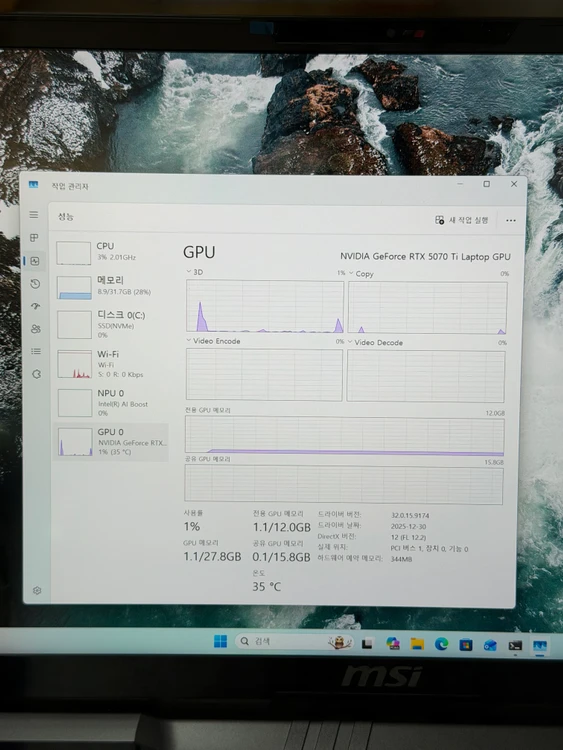563x750 pixels.
Task: Click the driver version 32.0.15.9174
Action: 410,516
